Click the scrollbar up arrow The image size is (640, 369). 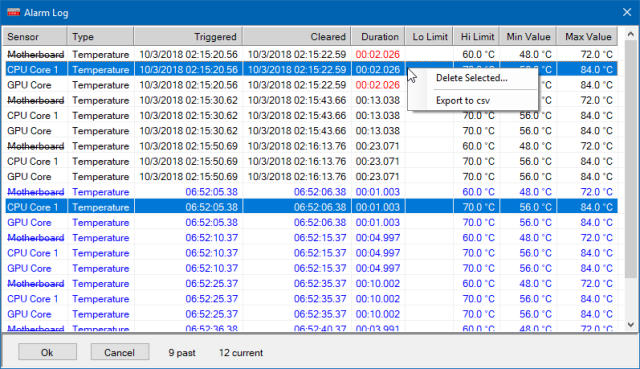coord(631,35)
